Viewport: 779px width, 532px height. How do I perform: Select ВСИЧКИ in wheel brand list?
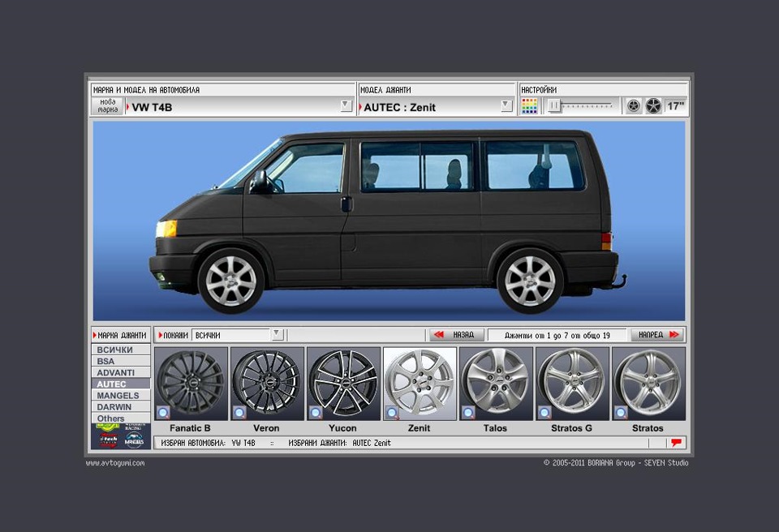tap(121, 350)
